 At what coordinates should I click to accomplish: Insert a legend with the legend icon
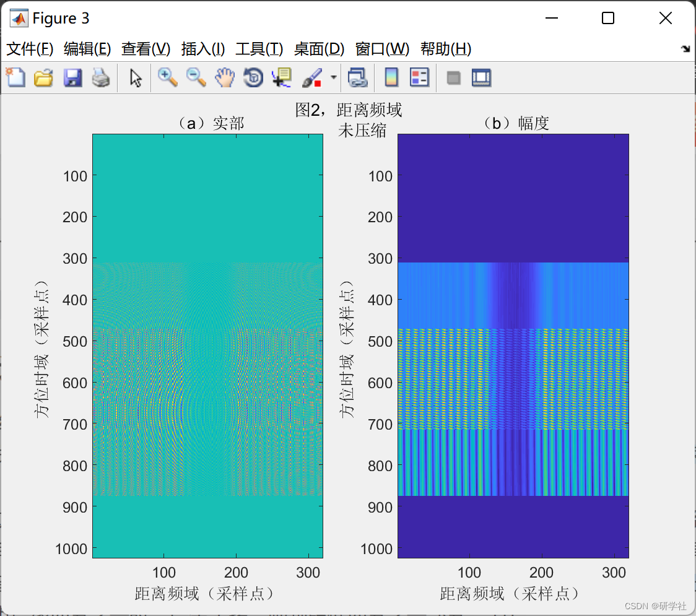click(420, 77)
